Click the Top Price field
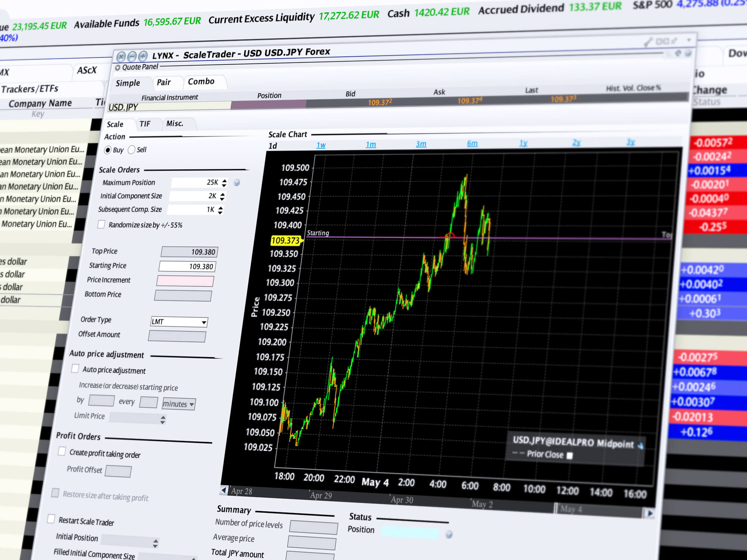747x560 pixels. click(x=189, y=252)
